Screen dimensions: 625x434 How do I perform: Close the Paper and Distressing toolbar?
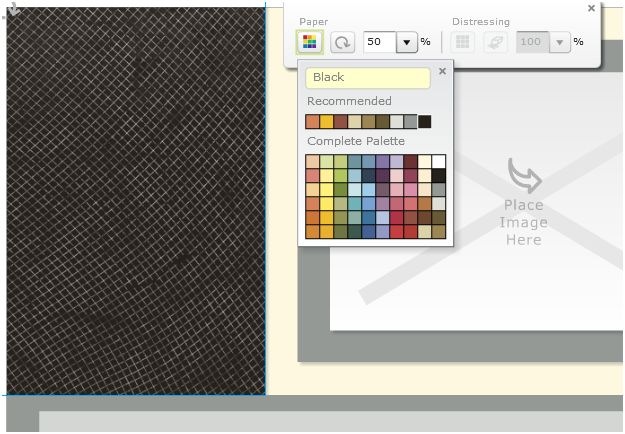(x=592, y=8)
